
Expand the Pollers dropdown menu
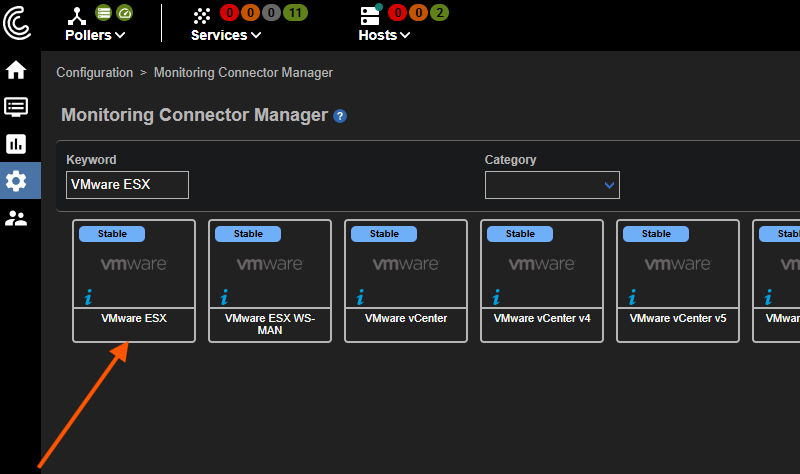(x=95, y=35)
